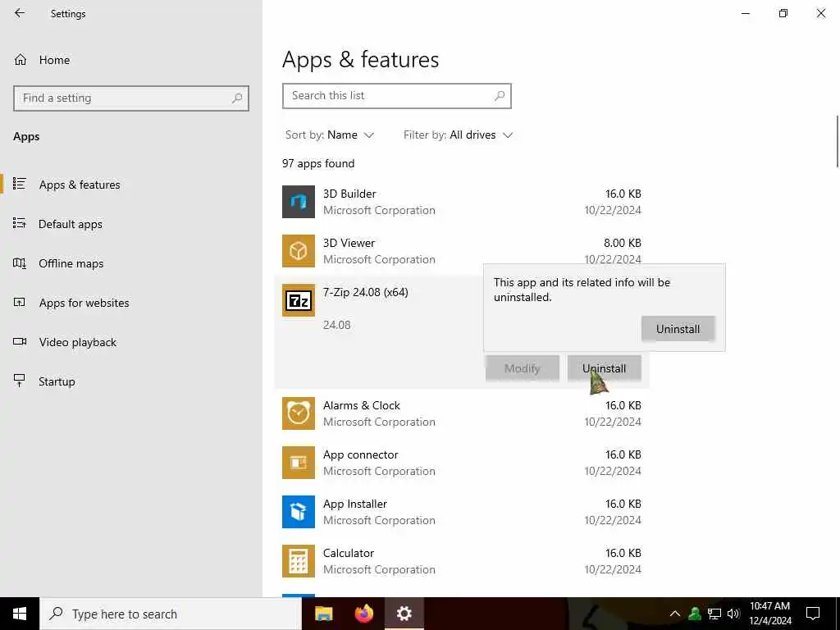Image resolution: width=840 pixels, height=630 pixels.
Task: Click the Default apps sidebar icon
Action: coord(20,223)
